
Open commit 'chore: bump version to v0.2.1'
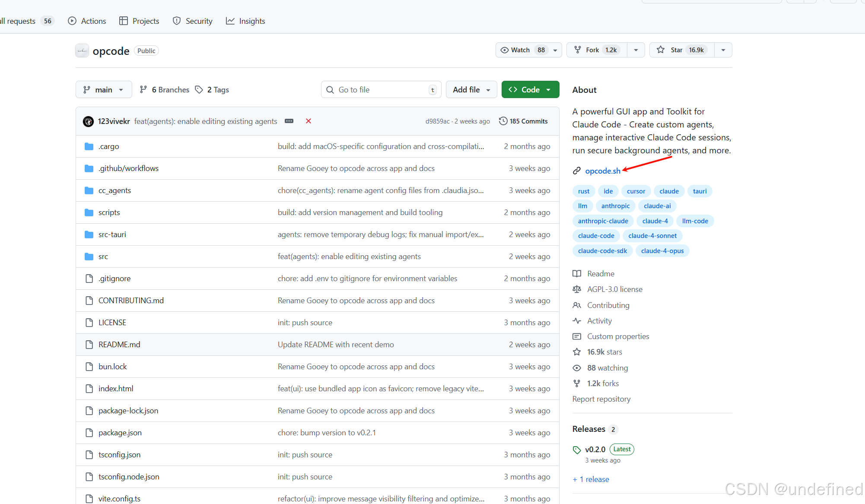point(327,433)
